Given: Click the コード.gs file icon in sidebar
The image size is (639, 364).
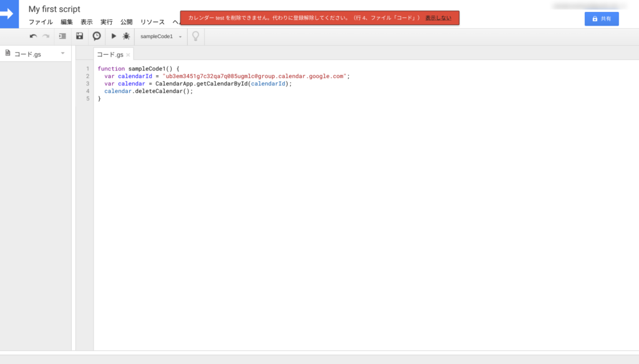Looking at the screenshot, I should point(8,53).
